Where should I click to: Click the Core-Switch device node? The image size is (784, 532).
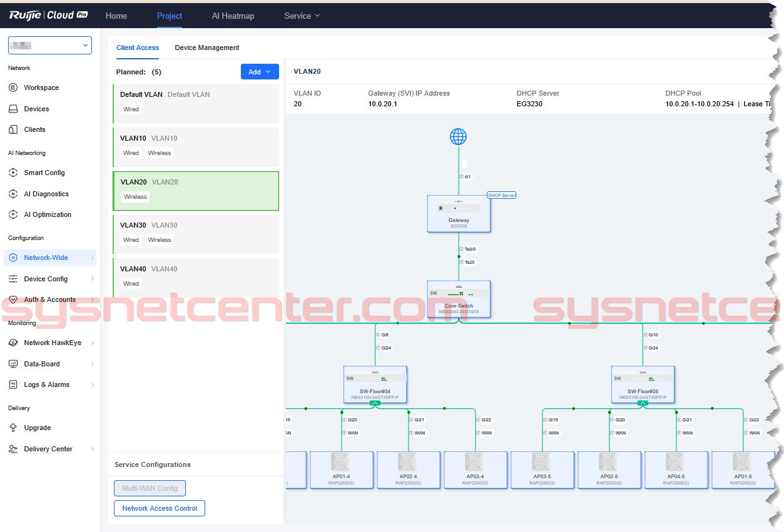coord(459,298)
